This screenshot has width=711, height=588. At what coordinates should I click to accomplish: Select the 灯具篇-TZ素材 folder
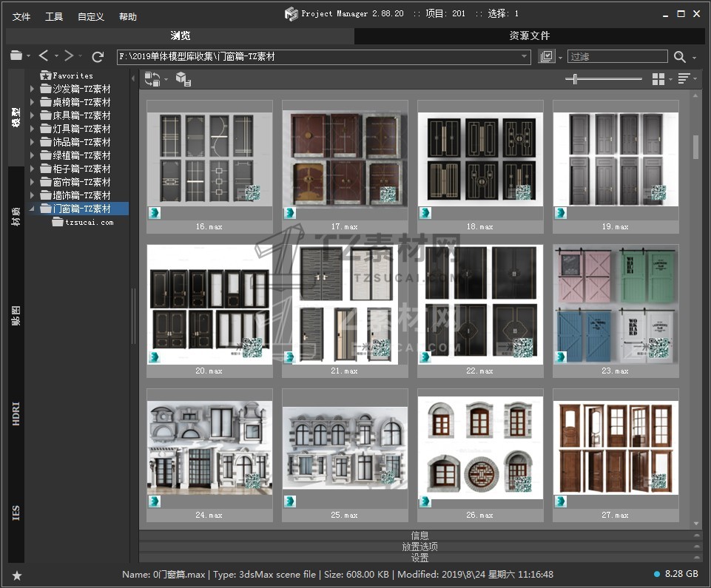(81, 129)
